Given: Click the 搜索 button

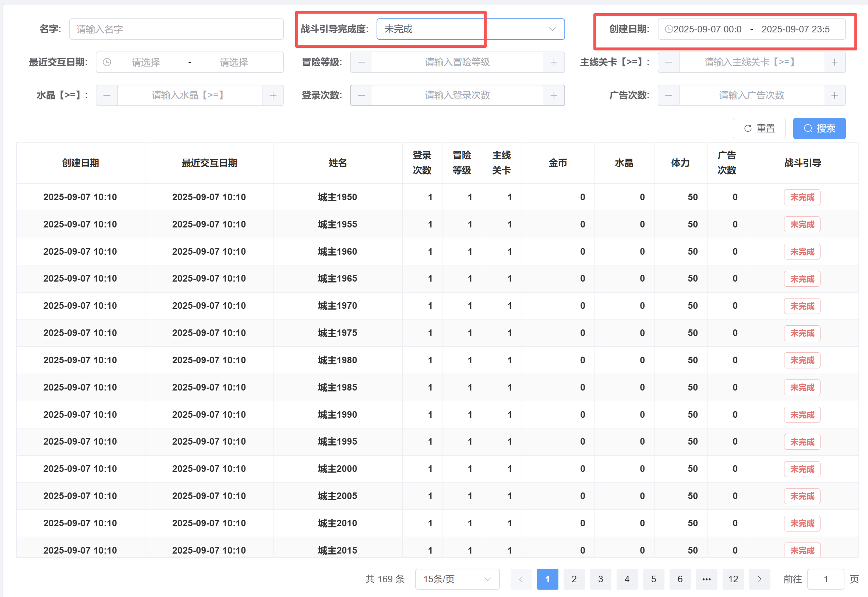Looking at the screenshot, I should point(819,128).
